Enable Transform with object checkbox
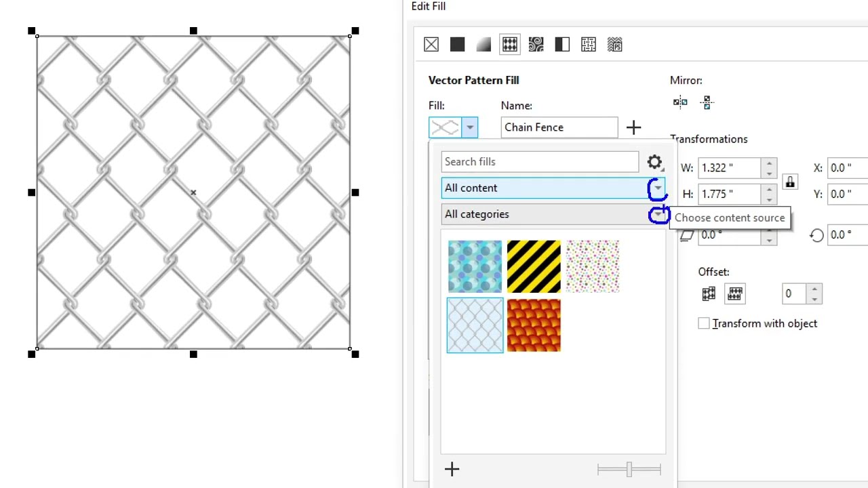 coord(704,324)
